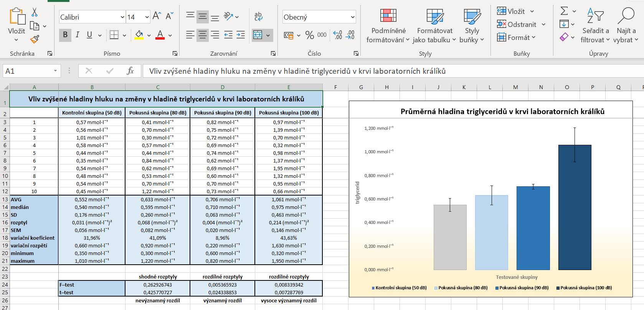The width and height of the screenshot is (644, 310).
Task: Select the dark blue 100 dB chart bar
Action: click(575, 207)
